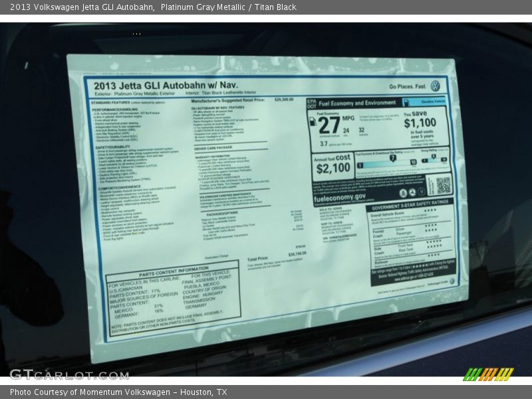Click 'GOVERNMENT 5-STAR SAFETY RATINGS' header
This screenshot has width=532, height=399.
click(x=410, y=205)
